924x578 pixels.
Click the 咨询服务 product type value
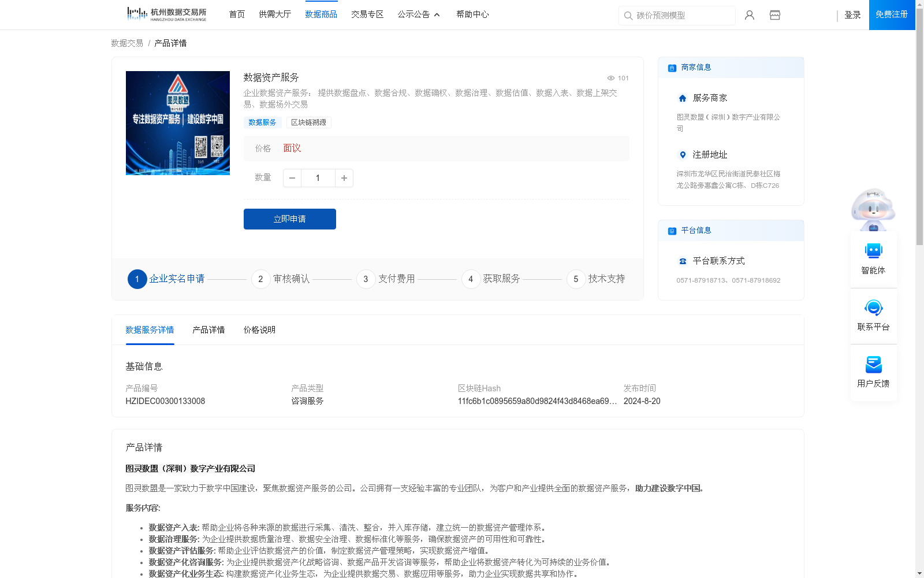[307, 401]
